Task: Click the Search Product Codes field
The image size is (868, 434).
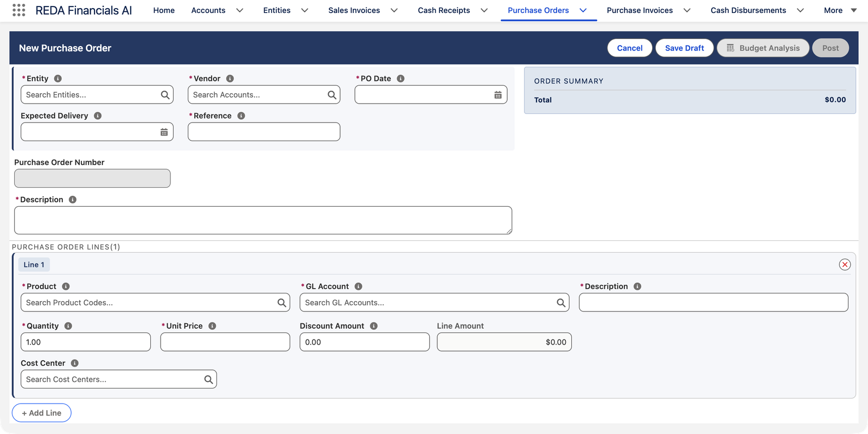Action: (x=155, y=303)
